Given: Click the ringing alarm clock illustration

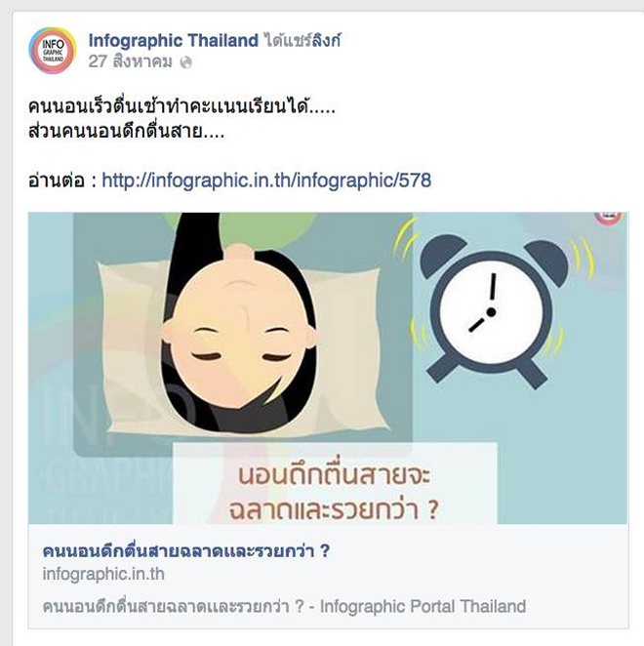Looking at the screenshot, I should click(490, 311).
